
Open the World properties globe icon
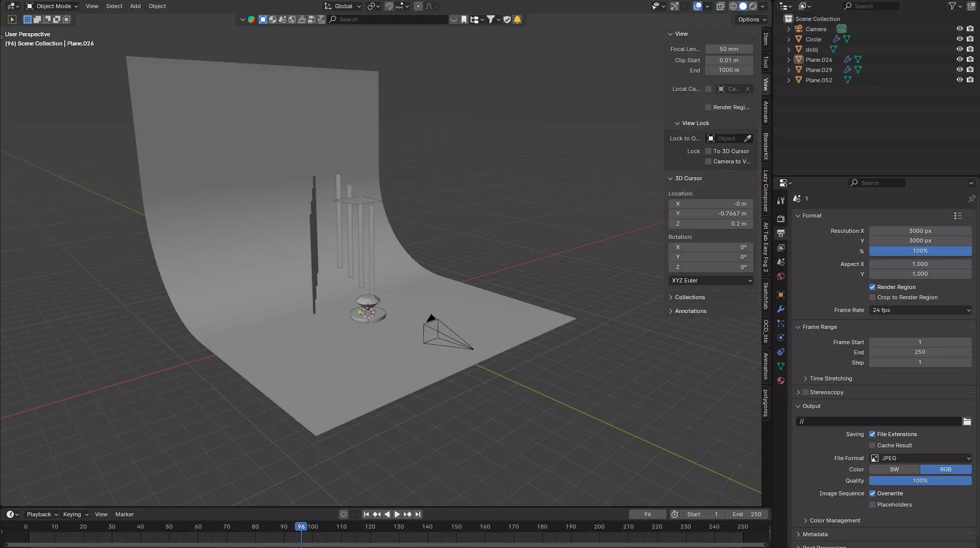pos(780,276)
